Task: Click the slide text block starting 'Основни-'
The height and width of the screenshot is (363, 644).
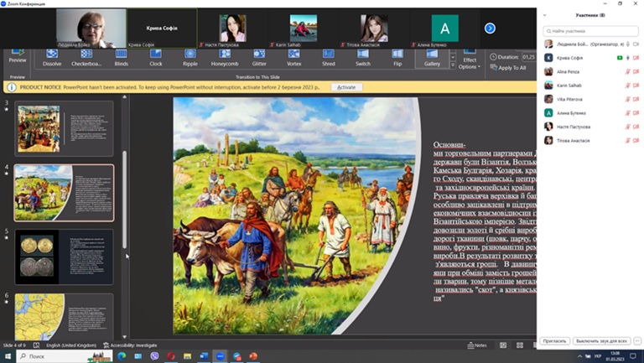Action: (x=485, y=221)
